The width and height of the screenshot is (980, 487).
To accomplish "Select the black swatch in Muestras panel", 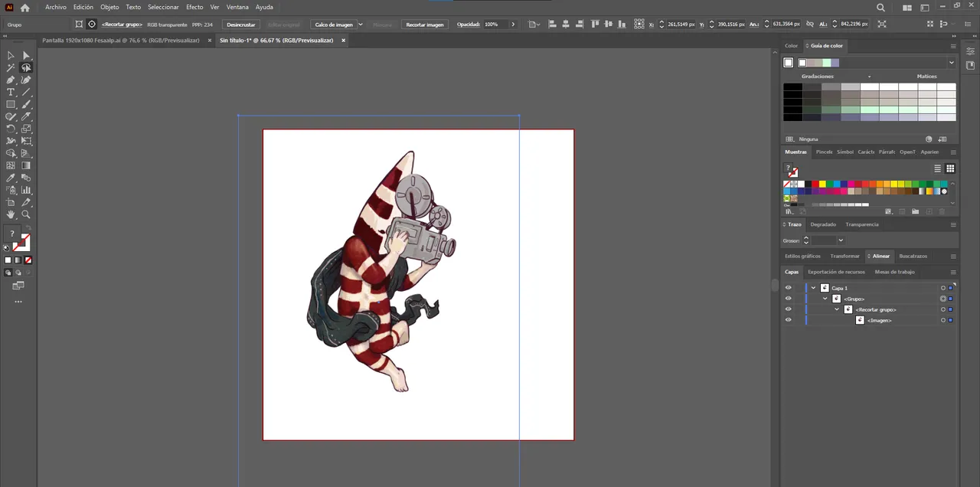I will (808, 184).
